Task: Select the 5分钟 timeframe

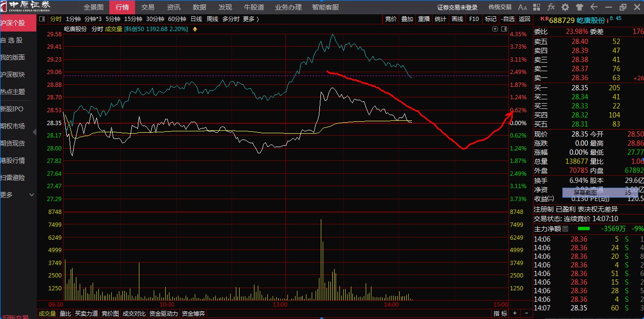Action: pos(113,19)
